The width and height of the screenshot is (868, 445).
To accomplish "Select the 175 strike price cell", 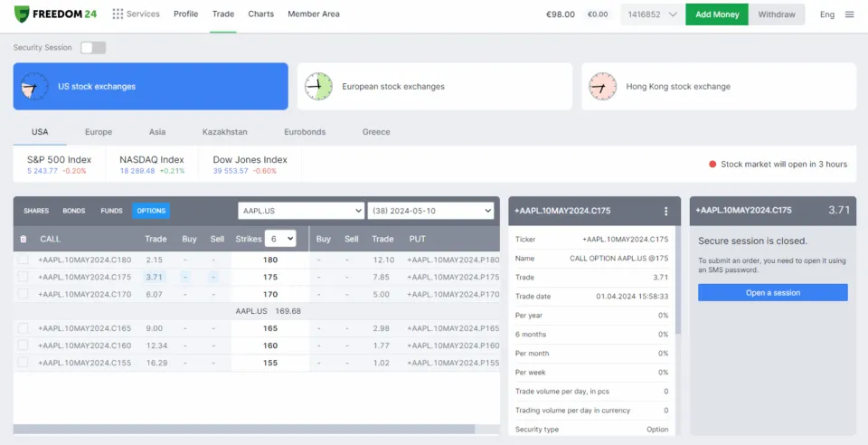I will click(269, 277).
